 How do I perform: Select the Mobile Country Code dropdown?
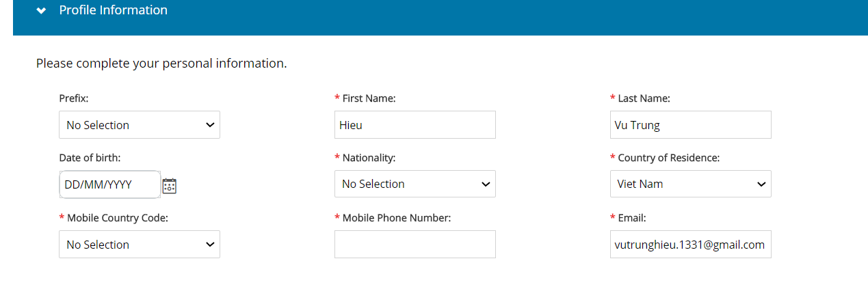click(x=140, y=245)
